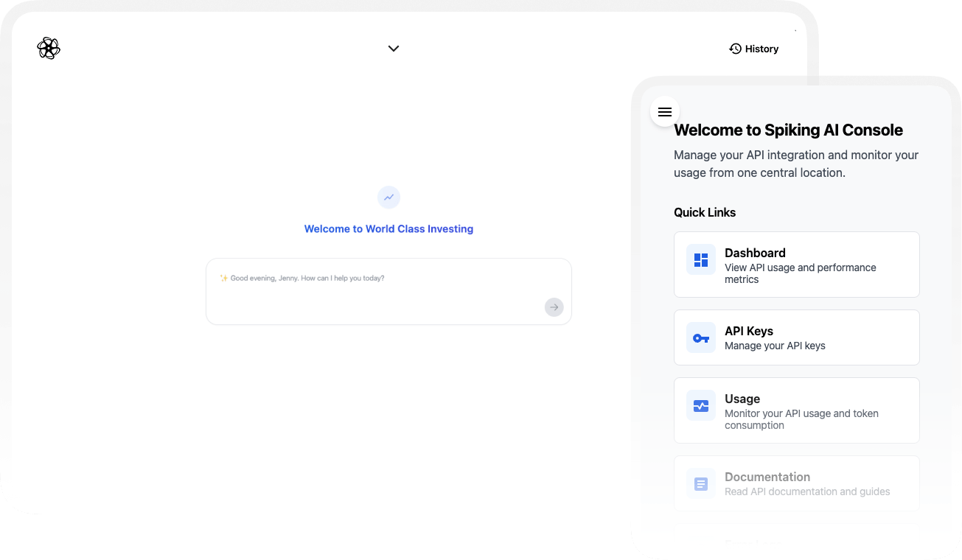Click the Manage your API keys subtitle
The image size is (962, 560).
point(775,346)
